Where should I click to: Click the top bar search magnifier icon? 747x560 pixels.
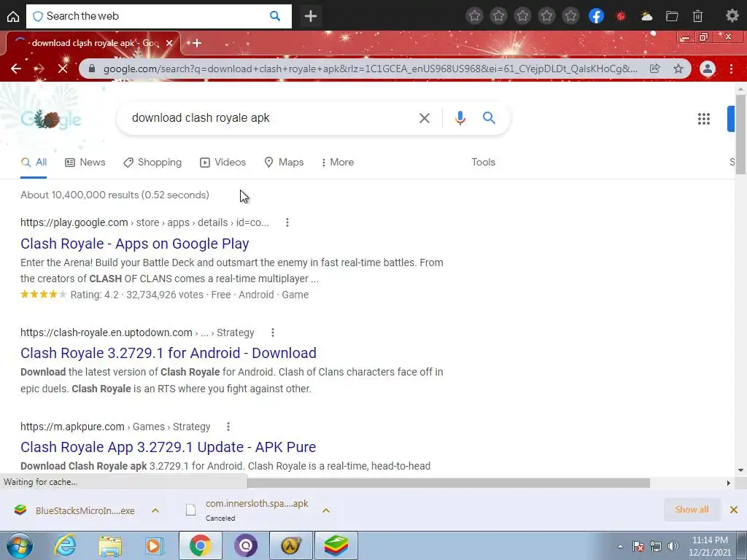(275, 16)
